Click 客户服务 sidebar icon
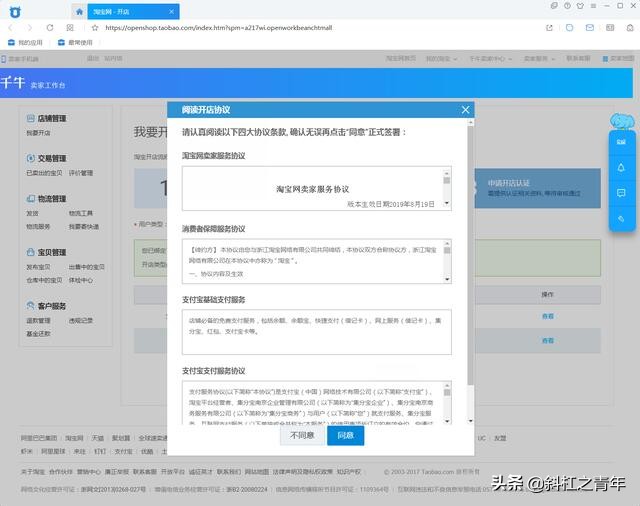Image resolution: width=640 pixels, height=506 pixels. [x=31, y=306]
